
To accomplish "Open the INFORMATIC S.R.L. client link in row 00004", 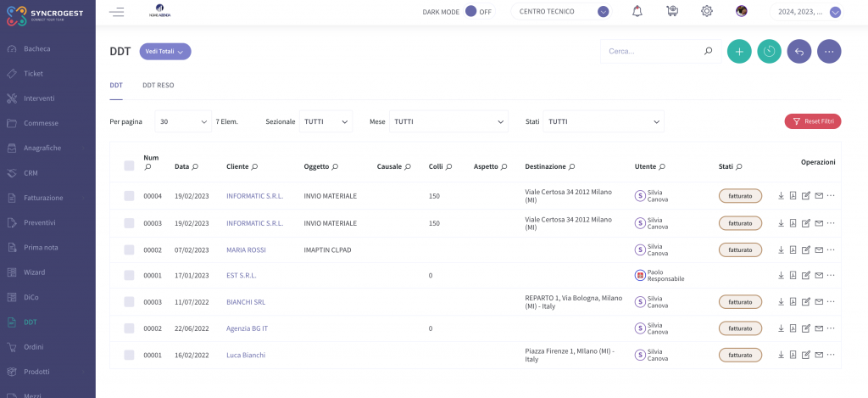I will tap(254, 196).
